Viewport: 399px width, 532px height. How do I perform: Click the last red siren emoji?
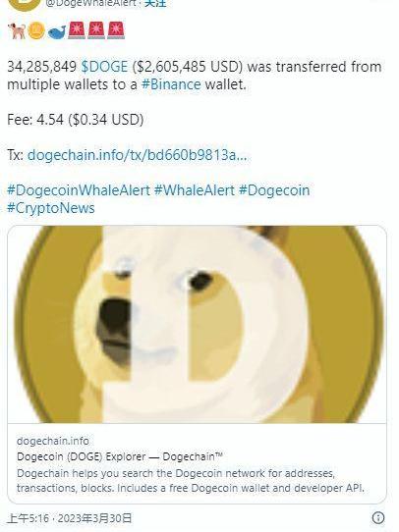(116, 30)
